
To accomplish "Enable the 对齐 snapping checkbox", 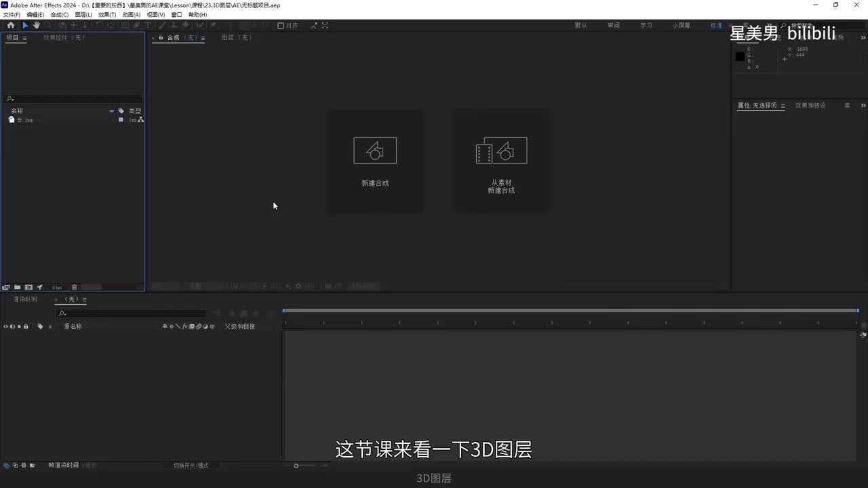I will pyautogui.click(x=281, y=26).
